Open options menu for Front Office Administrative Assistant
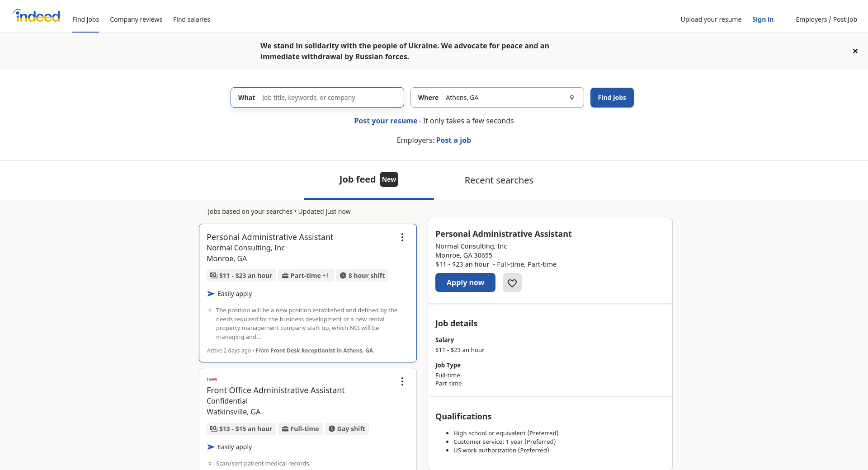Viewport: 868px width, 470px height. tap(402, 381)
